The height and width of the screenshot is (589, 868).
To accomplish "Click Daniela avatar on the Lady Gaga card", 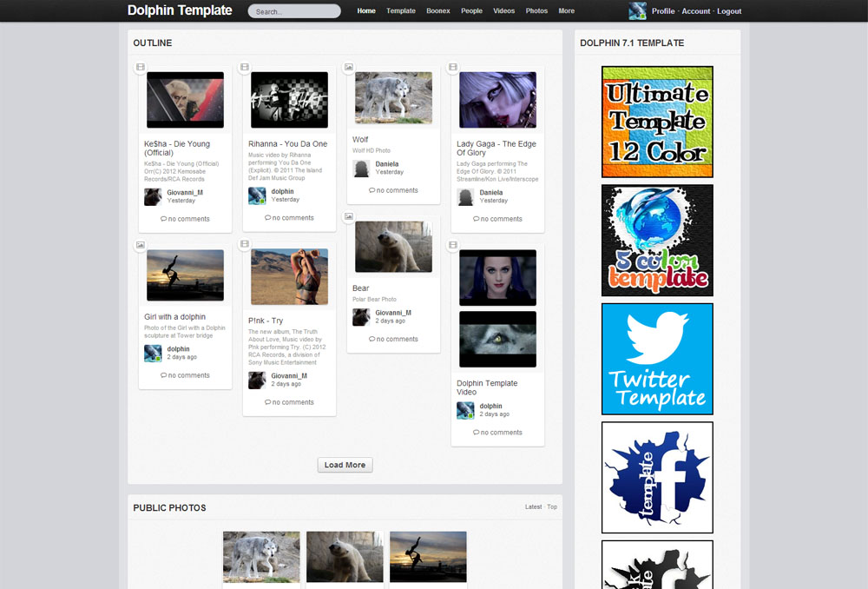I will (465, 196).
